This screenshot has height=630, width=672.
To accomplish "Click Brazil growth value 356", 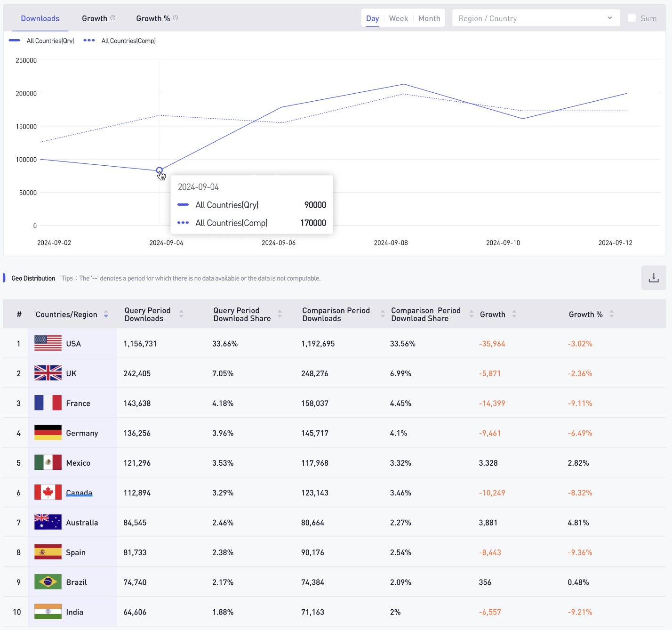I will tap(485, 582).
